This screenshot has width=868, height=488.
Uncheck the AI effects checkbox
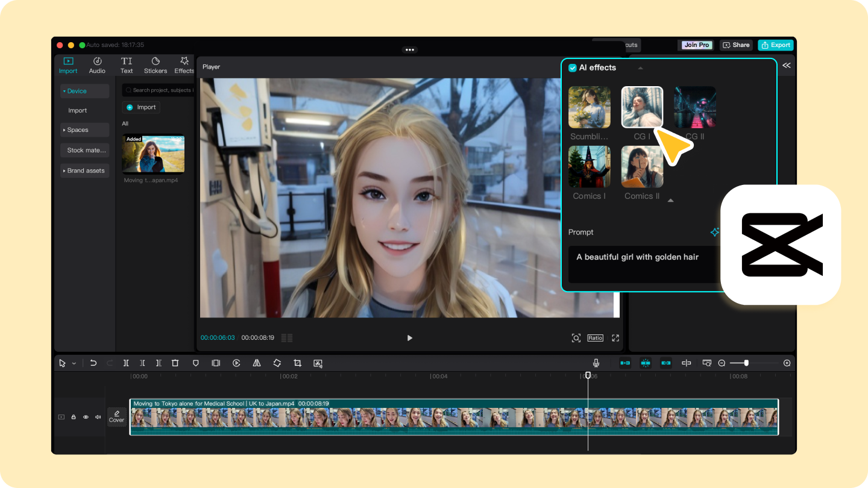click(x=573, y=68)
